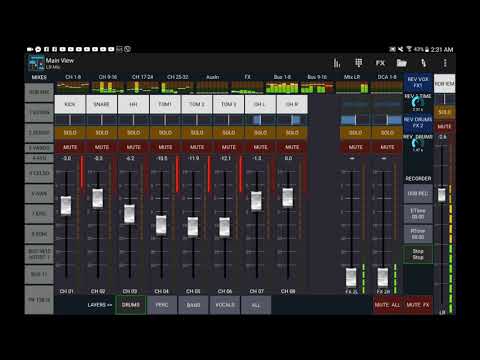Tap the Mixing Station app icon

[36, 63]
